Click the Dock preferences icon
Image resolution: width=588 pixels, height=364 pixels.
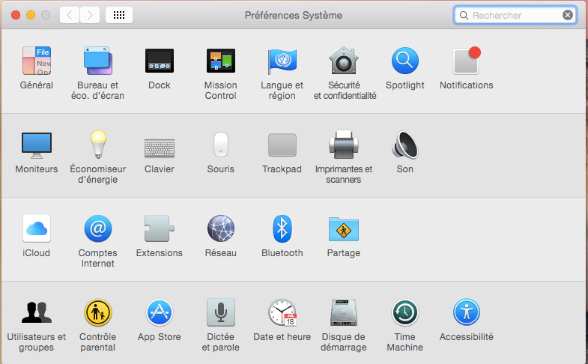159,61
